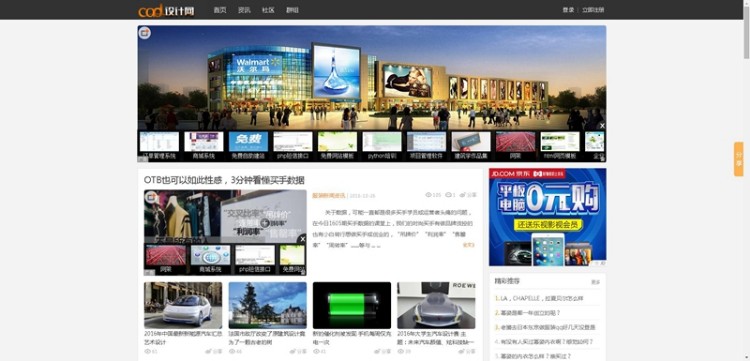Open the 网架 ad thumbnail under banner
The height and width of the screenshot is (361, 750).
coord(516,146)
